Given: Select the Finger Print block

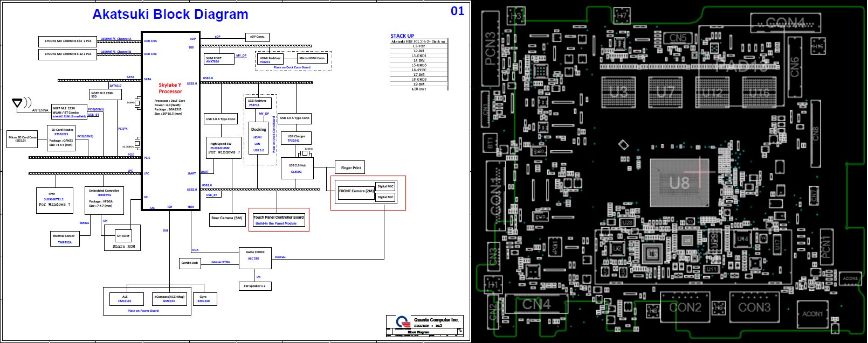Looking at the screenshot, I should pyautogui.click(x=351, y=167).
